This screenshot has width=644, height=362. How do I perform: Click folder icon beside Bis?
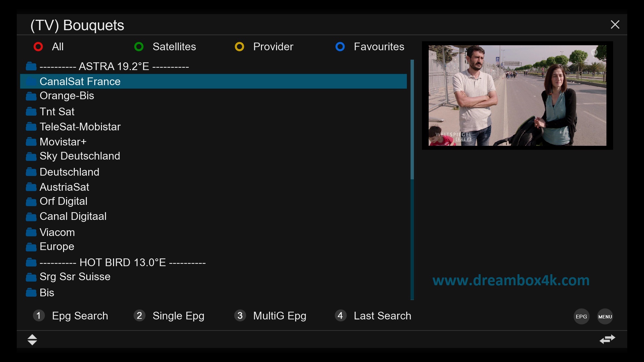pos(31,292)
